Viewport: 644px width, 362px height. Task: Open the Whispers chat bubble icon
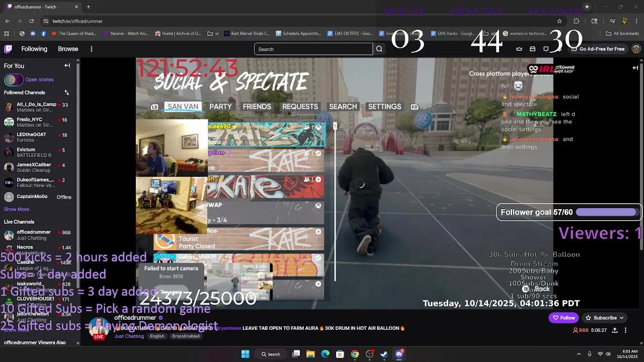(x=546, y=49)
